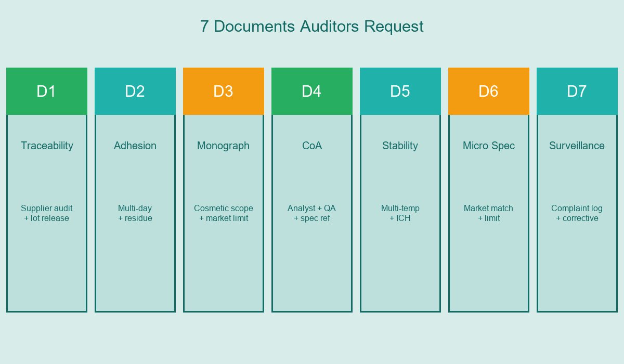The width and height of the screenshot is (624, 364).
Task: Click the 'Micro Spec' heading
Action: [489, 146]
